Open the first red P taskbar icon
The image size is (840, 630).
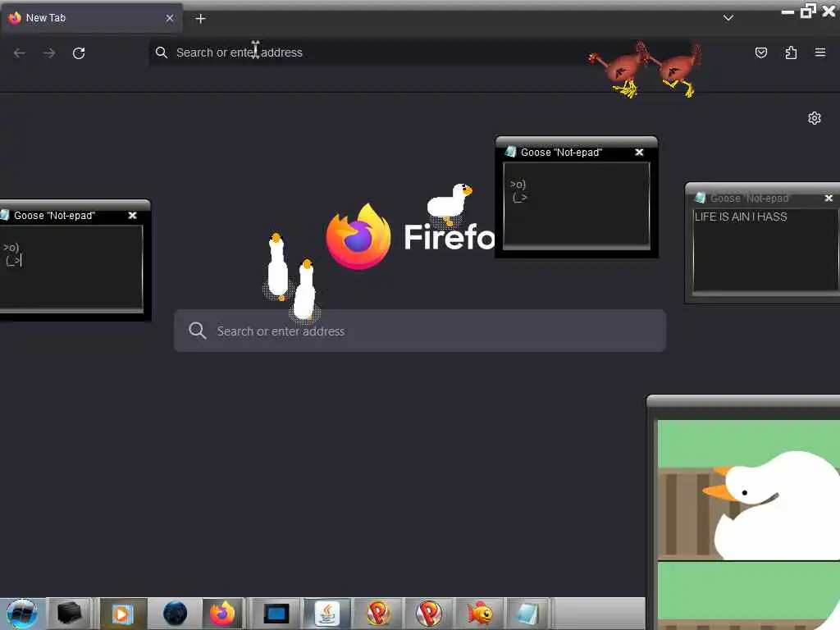coord(378,614)
